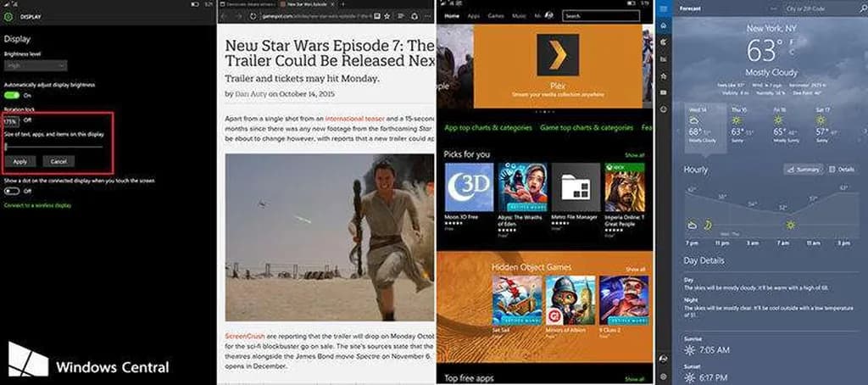Open Show all for Picks for you
Screen dimensions: 868x385
(x=634, y=155)
